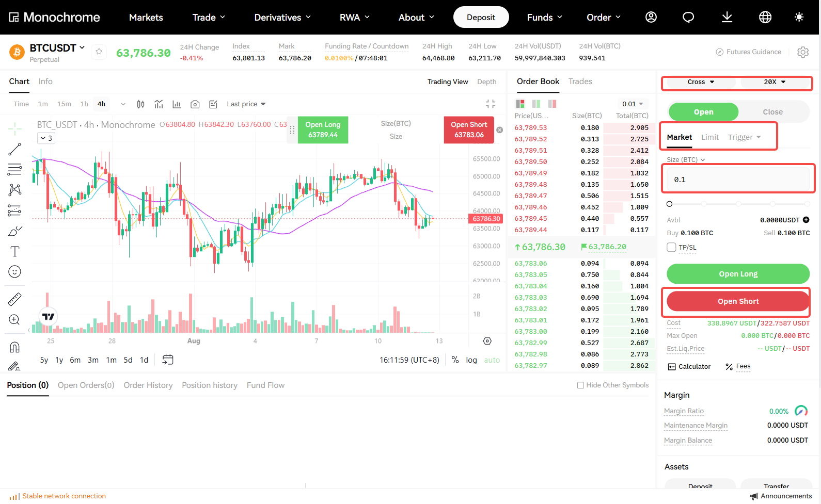Open the 20X leverage dropdown
This screenshot has width=821, height=504.
(775, 82)
